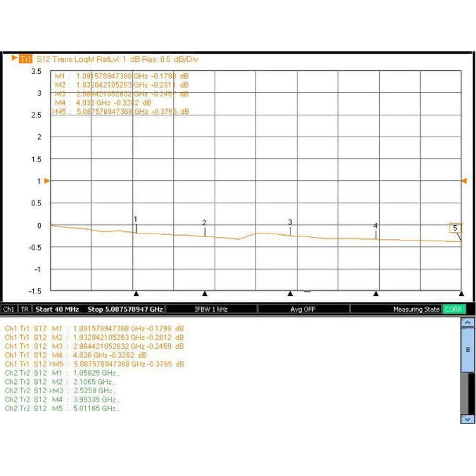Select marker 4 flag on the trace
476x476 pixels.
click(376, 226)
